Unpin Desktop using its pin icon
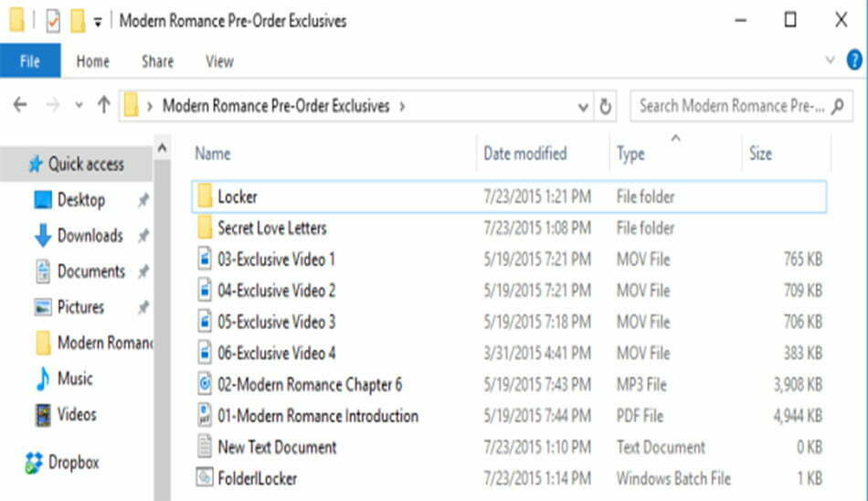The height and width of the screenshot is (501, 868). [143, 200]
